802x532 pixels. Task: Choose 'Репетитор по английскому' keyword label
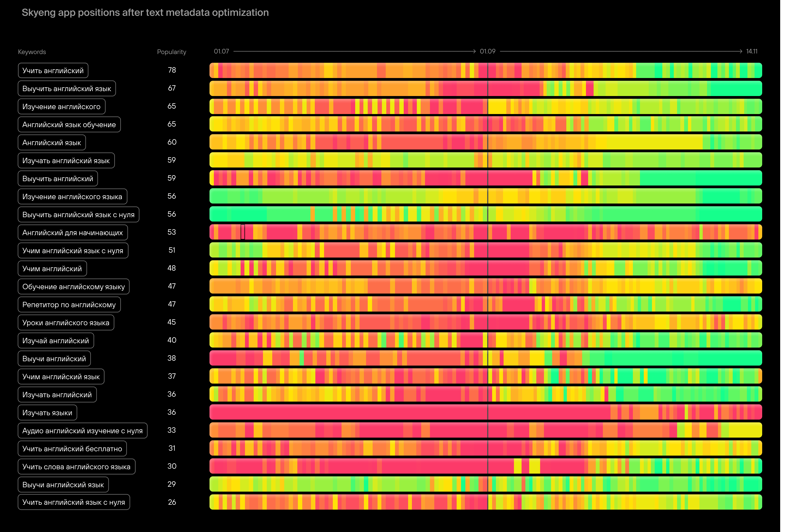pyautogui.click(x=69, y=305)
